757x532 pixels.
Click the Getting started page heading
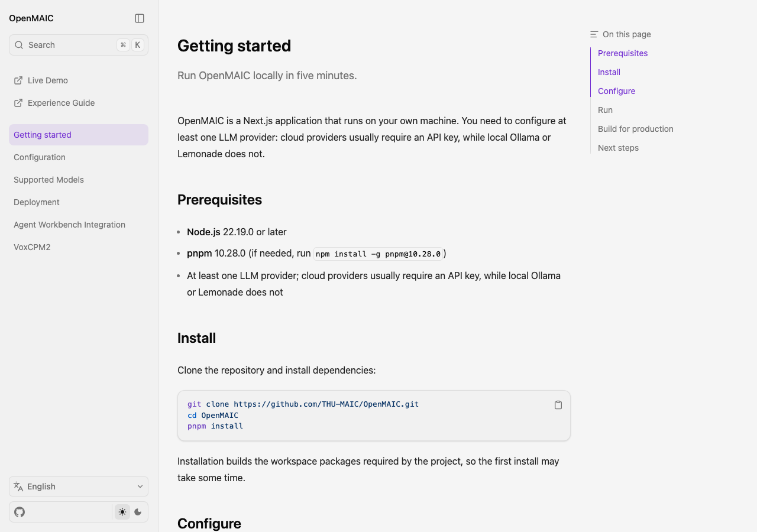click(234, 46)
